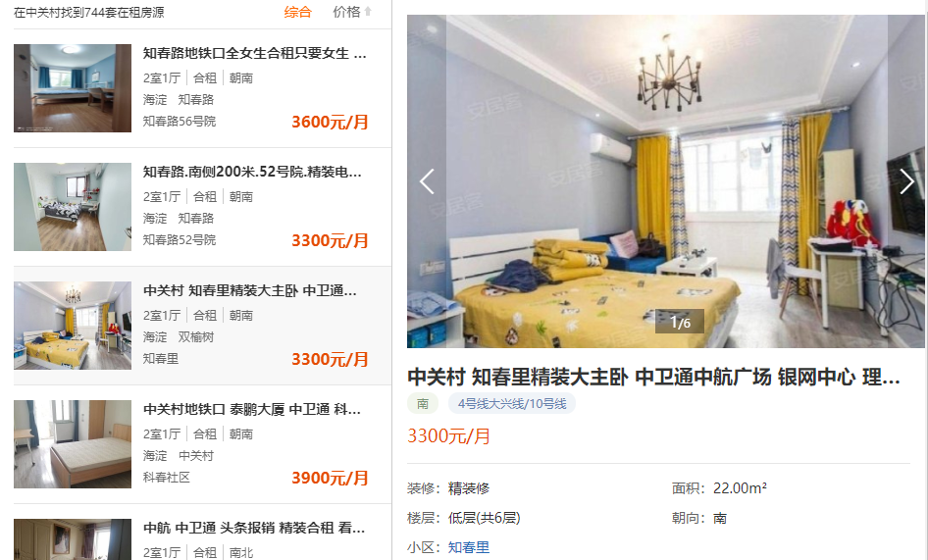Show the next photo with right arrow
The width and height of the screenshot is (928, 560).
pos(906,181)
